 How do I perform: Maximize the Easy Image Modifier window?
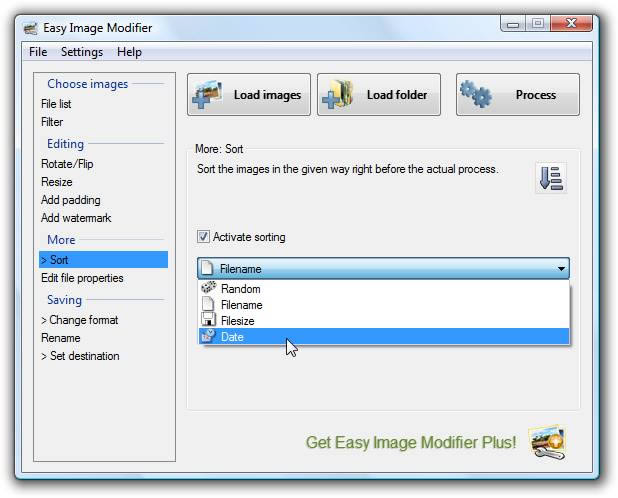[538, 24]
